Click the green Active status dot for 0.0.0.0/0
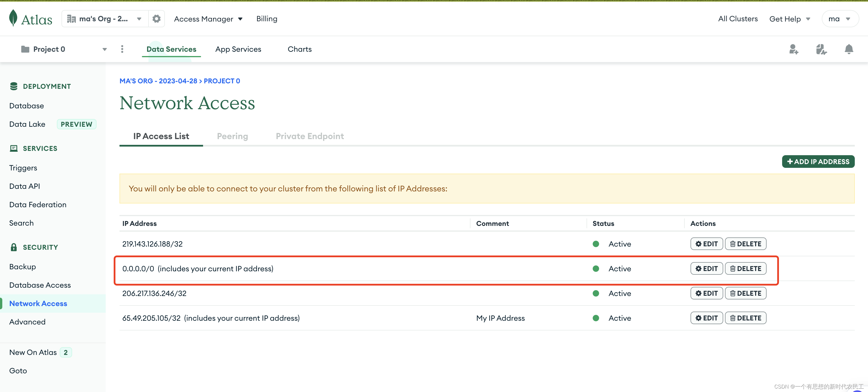 [596, 268]
